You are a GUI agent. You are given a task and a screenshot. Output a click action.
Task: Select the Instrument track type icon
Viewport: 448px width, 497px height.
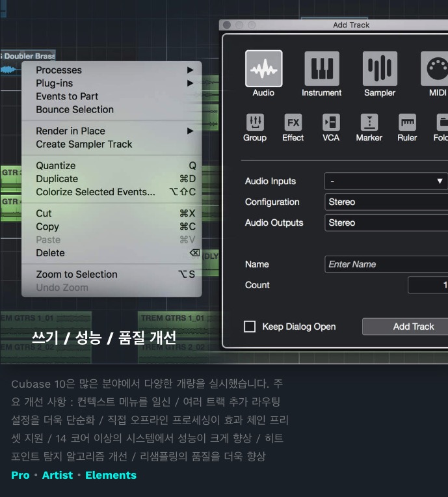322,68
